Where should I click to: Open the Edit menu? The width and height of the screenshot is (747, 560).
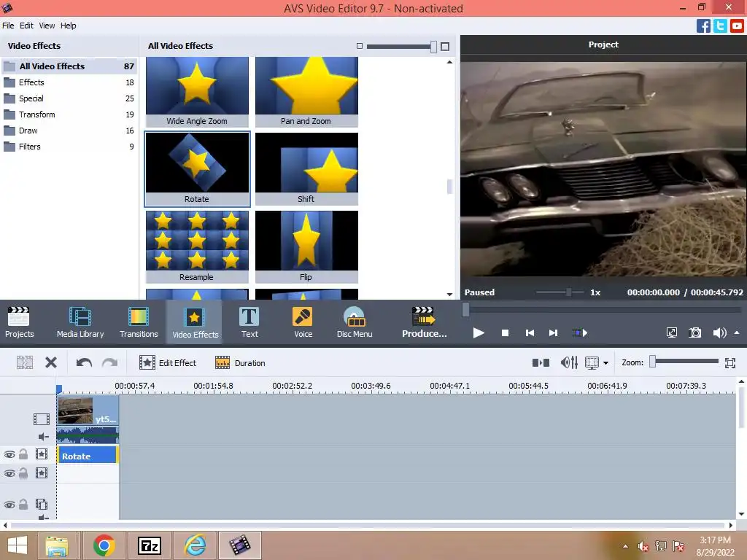(26, 26)
